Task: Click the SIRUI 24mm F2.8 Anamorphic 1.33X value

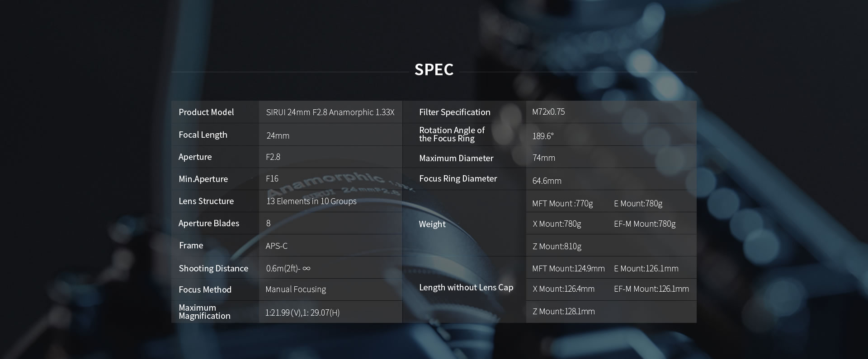Action: point(330,112)
